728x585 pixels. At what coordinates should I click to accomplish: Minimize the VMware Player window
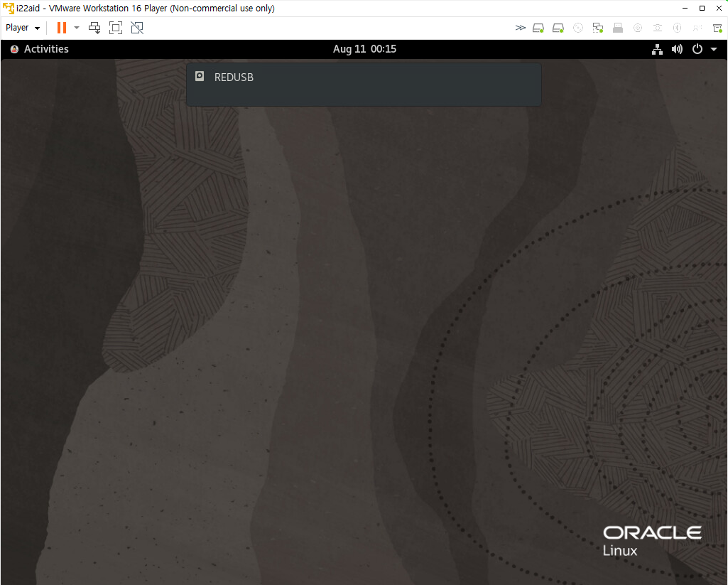[x=685, y=8]
